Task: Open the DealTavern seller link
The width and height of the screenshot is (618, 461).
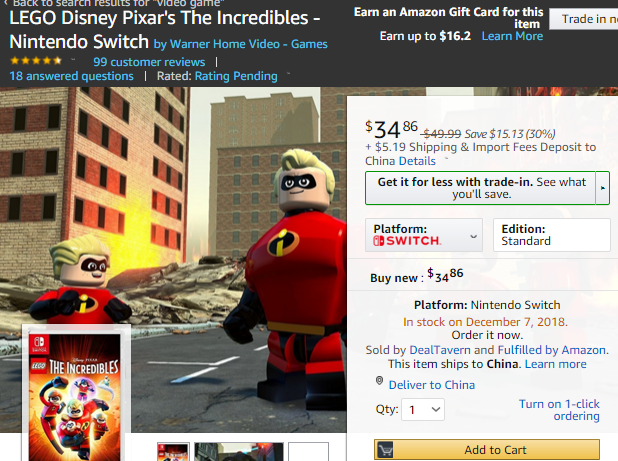Action: 440,350
